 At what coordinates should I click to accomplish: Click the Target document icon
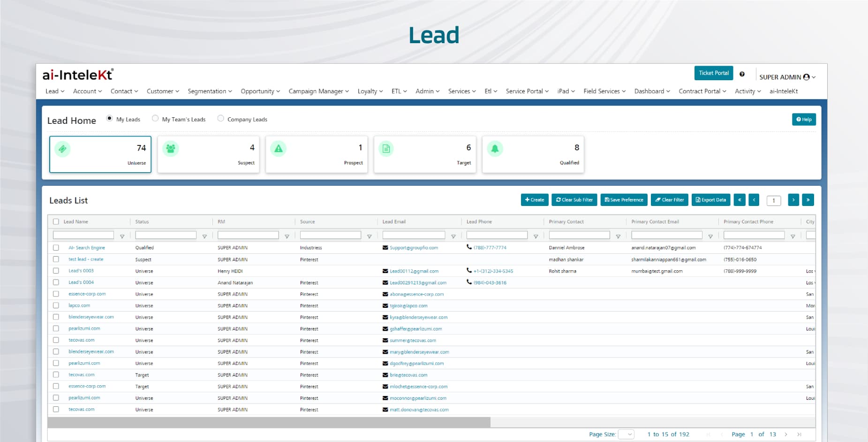[x=386, y=149]
